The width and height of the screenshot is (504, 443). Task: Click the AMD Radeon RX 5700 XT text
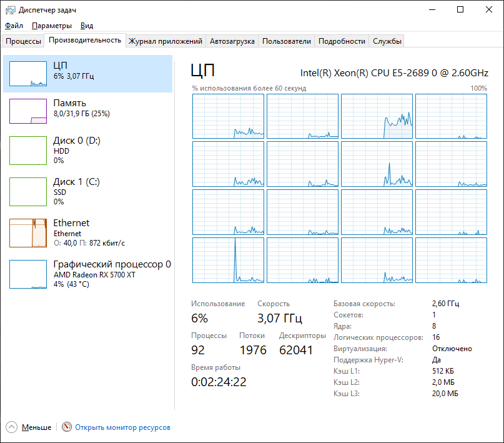tap(94, 275)
